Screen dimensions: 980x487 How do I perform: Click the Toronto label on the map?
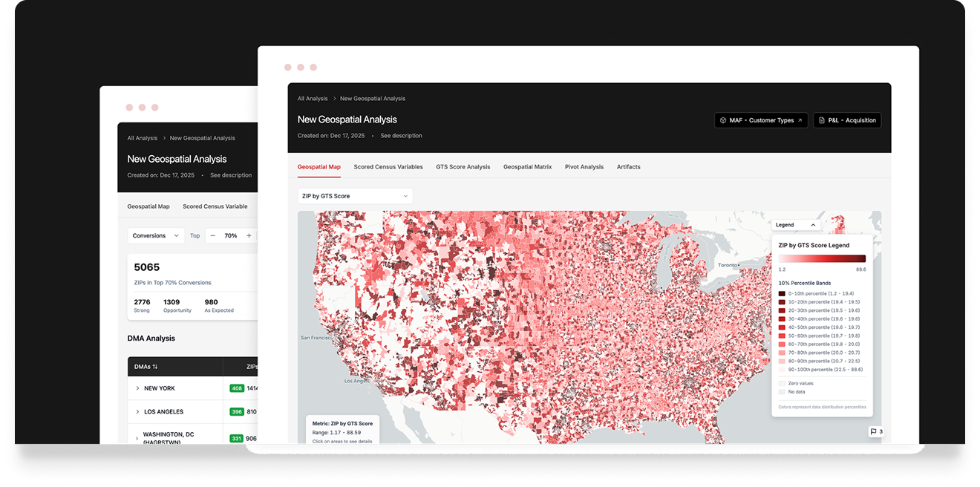[728, 265]
